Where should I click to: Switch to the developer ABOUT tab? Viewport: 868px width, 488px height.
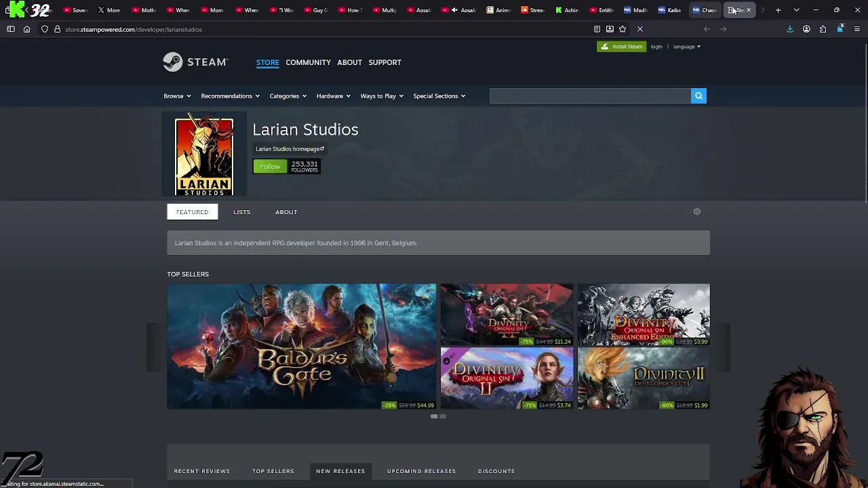[x=286, y=212]
